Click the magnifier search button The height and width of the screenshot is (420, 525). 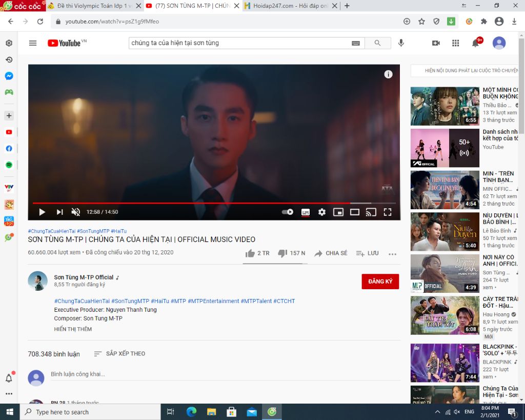(x=377, y=43)
